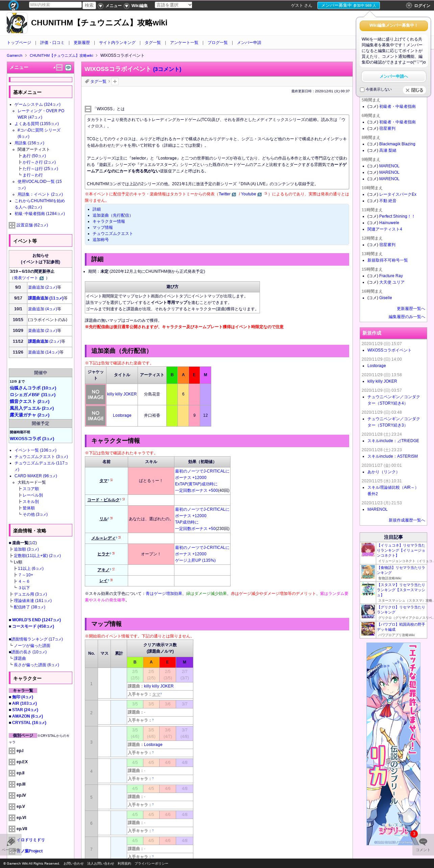
Task: Expand the ep.IV character list
Action: pos(12,795)
